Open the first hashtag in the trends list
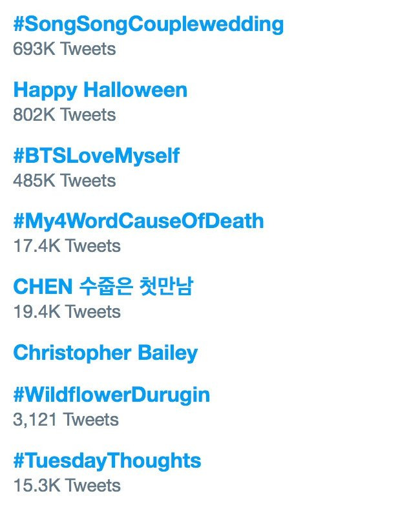Image resolution: width=420 pixels, height=509 pixels. (x=148, y=25)
